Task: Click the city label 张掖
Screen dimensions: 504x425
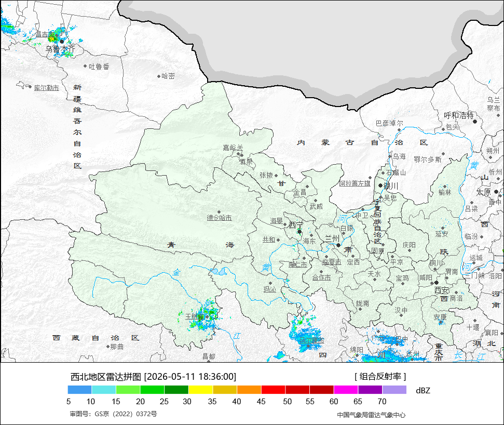Action: pos(266,175)
